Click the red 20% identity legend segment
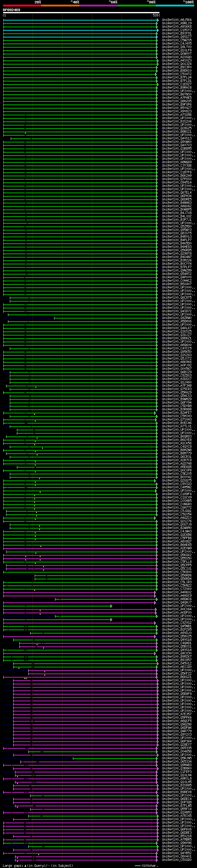Image resolution: width=197 pixels, height=868 pixels. click(22, 6)
